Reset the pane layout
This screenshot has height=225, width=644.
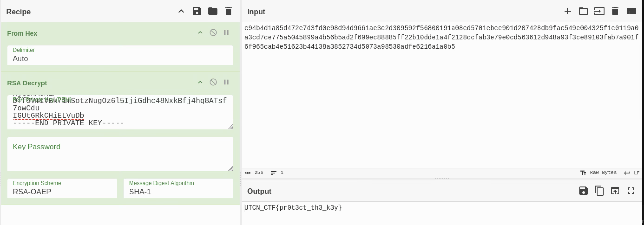631,11
